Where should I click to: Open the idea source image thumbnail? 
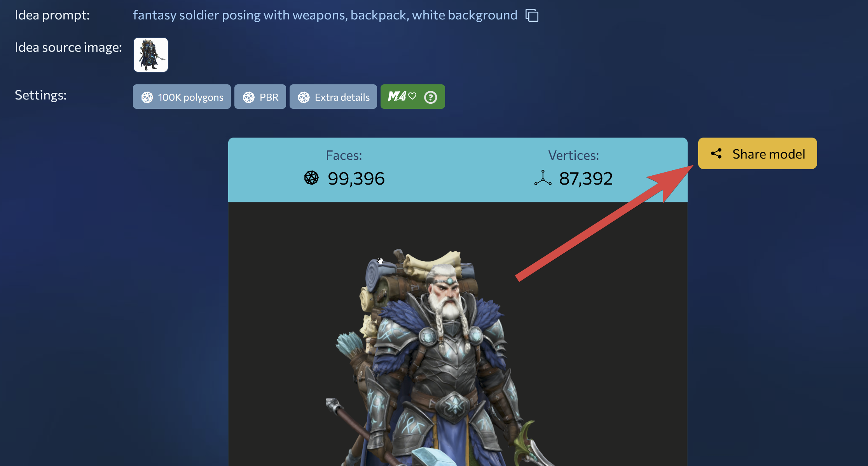[x=151, y=55]
